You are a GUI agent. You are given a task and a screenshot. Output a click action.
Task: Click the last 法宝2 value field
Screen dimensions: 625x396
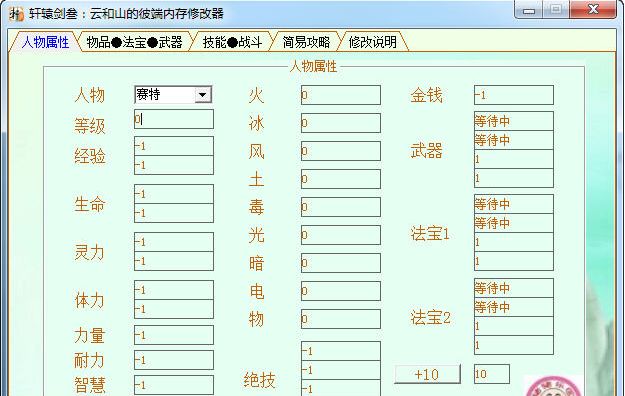[514, 345]
